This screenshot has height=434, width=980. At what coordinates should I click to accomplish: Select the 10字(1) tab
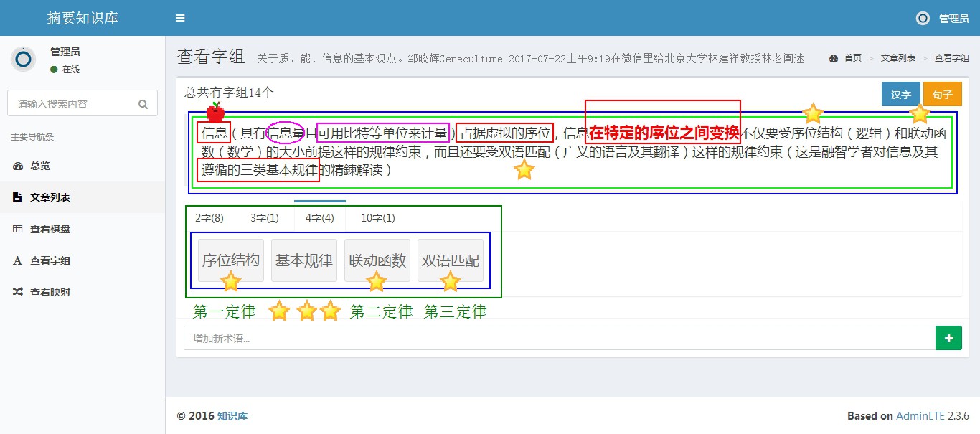377,218
